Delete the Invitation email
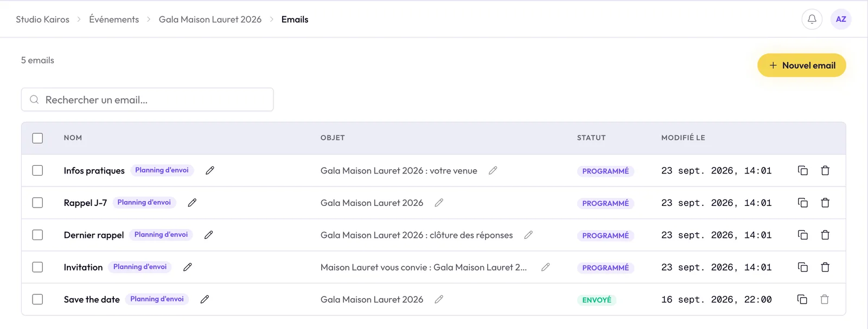Screen dimensions: 868x329 click(x=825, y=267)
